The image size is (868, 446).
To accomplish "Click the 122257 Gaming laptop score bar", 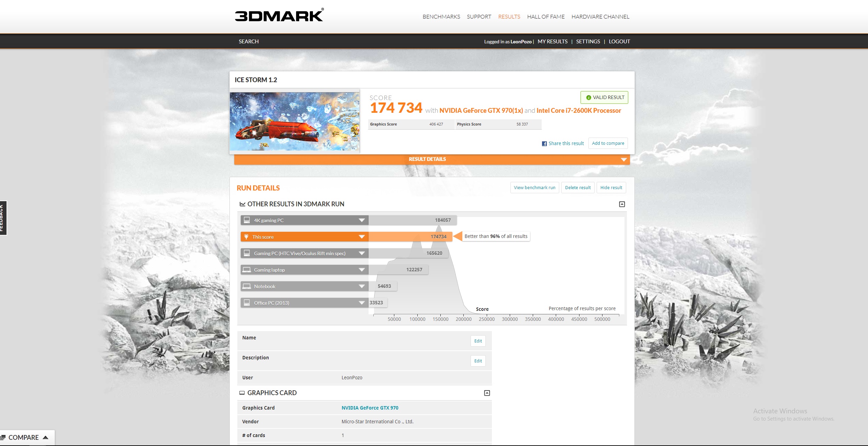I will (398, 270).
